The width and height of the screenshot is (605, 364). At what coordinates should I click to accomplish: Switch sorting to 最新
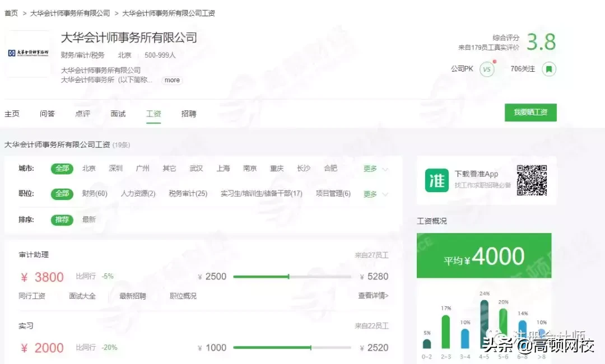click(88, 220)
